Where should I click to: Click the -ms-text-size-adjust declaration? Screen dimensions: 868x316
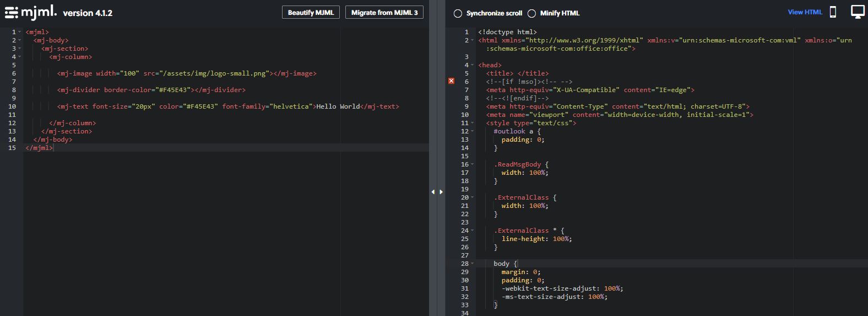(x=555, y=297)
